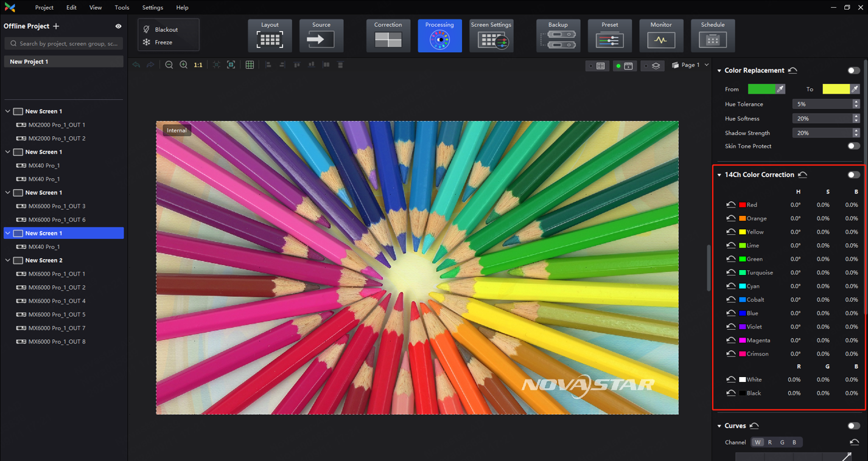The image size is (868, 461).
Task: Select the G curve channel
Action: pyautogui.click(x=782, y=442)
